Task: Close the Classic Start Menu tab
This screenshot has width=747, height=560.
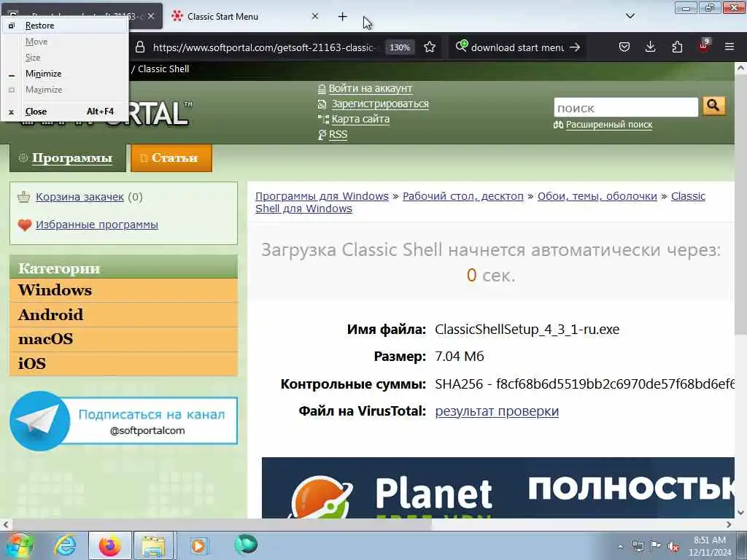Action: [x=315, y=16]
